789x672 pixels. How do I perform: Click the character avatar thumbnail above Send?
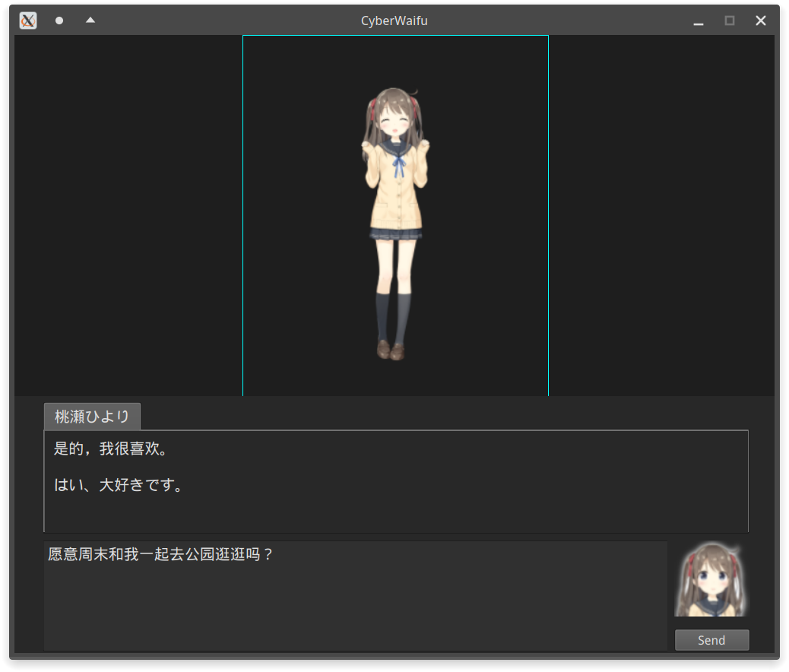(x=711, y=578)
